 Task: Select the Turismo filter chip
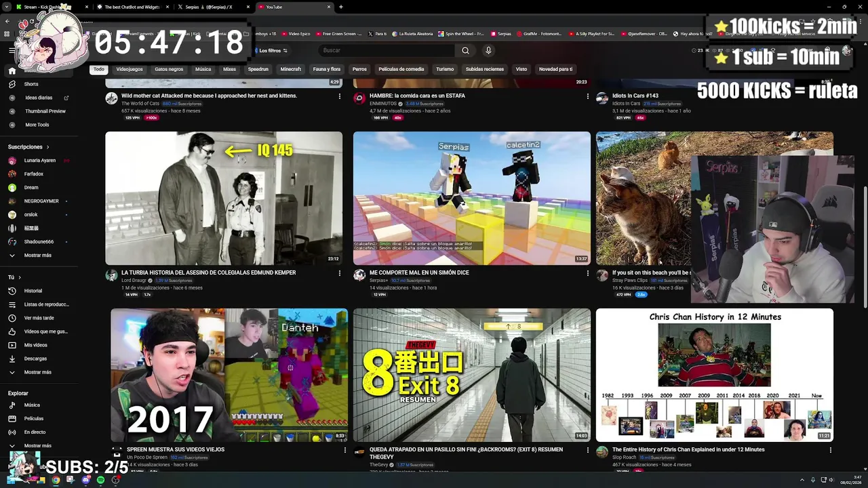(x=445, y=69)
